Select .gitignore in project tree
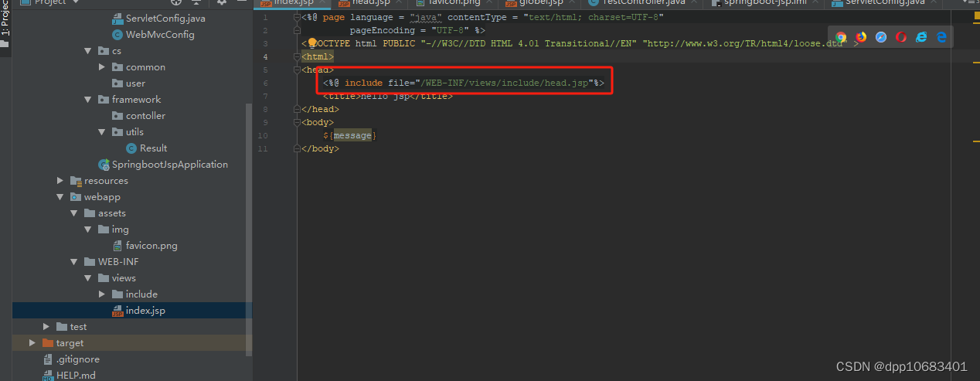This screenshot has width=980, height=381. click(77, 359)
